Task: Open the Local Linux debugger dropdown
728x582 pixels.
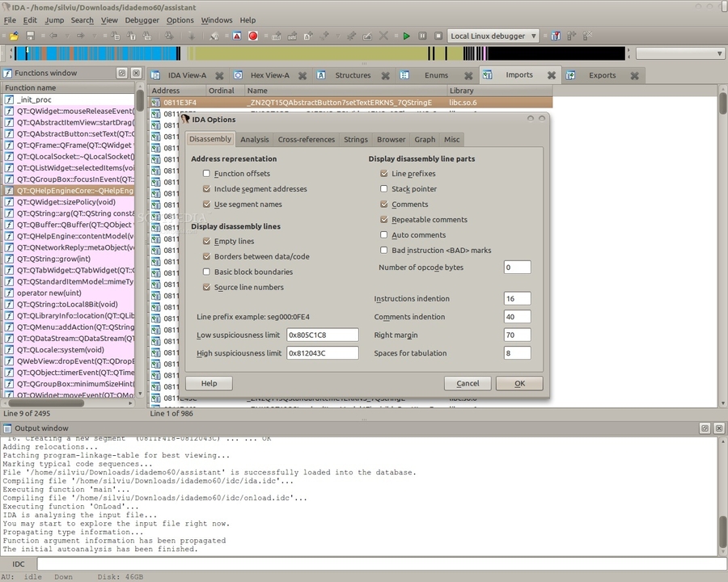Action: (535, 36)
